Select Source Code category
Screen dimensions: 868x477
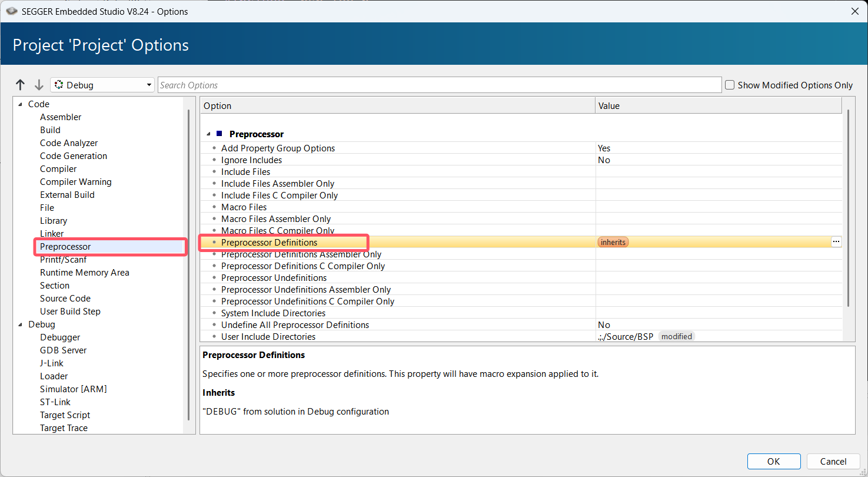(65, 299)
